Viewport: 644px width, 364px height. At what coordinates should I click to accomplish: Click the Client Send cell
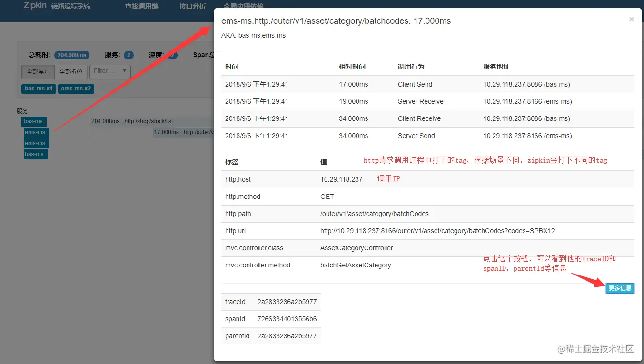point(415,84)
